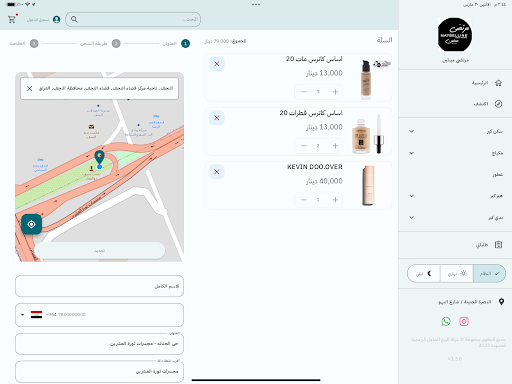
Task: Remove the KEVIN DOO.OVER item from cart
Action: (x=217, y=172)
